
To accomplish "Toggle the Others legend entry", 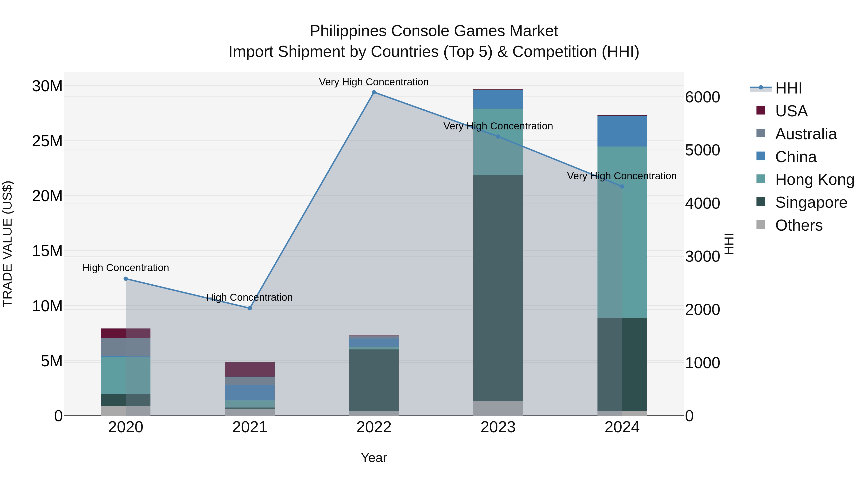I will coord(789,225).
